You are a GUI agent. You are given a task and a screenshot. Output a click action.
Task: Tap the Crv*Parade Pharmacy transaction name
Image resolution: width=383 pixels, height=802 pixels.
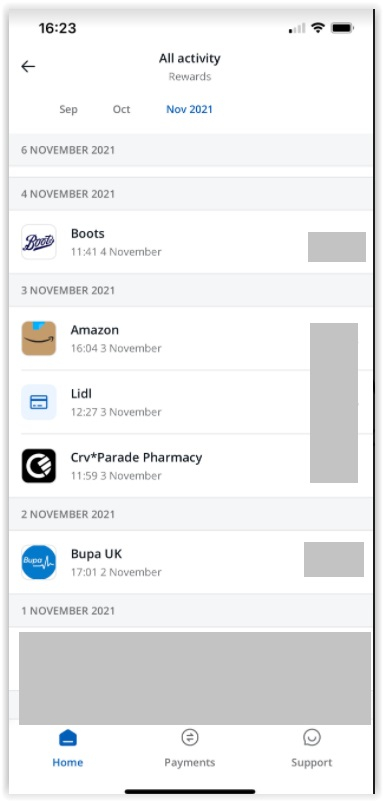coord(136,457)
